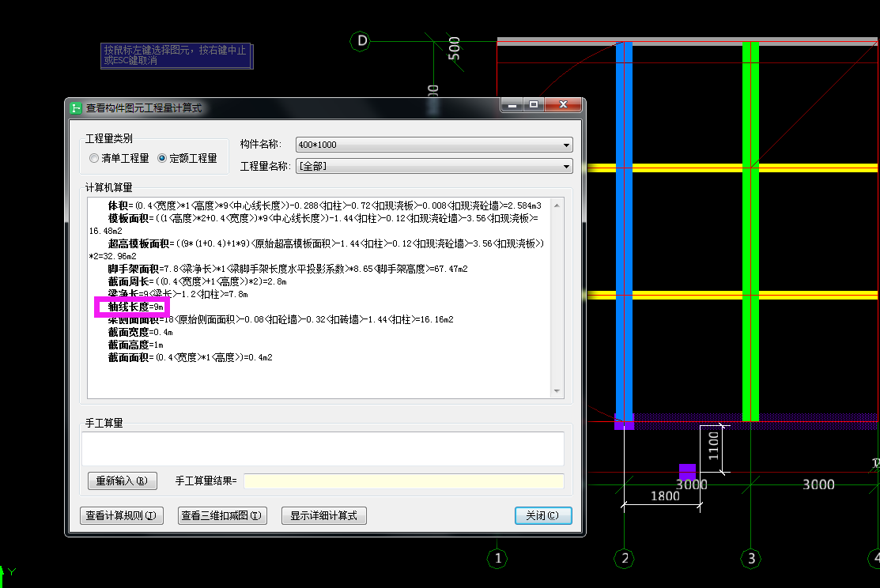Click the 1800 dimension label
Viewport: 880px width, 588px height.
pos(664,496)
